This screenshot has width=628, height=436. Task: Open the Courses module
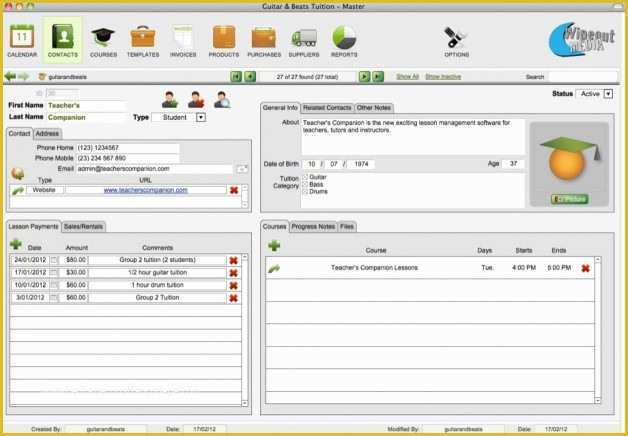pyautogui.click(x=103, y=41)
